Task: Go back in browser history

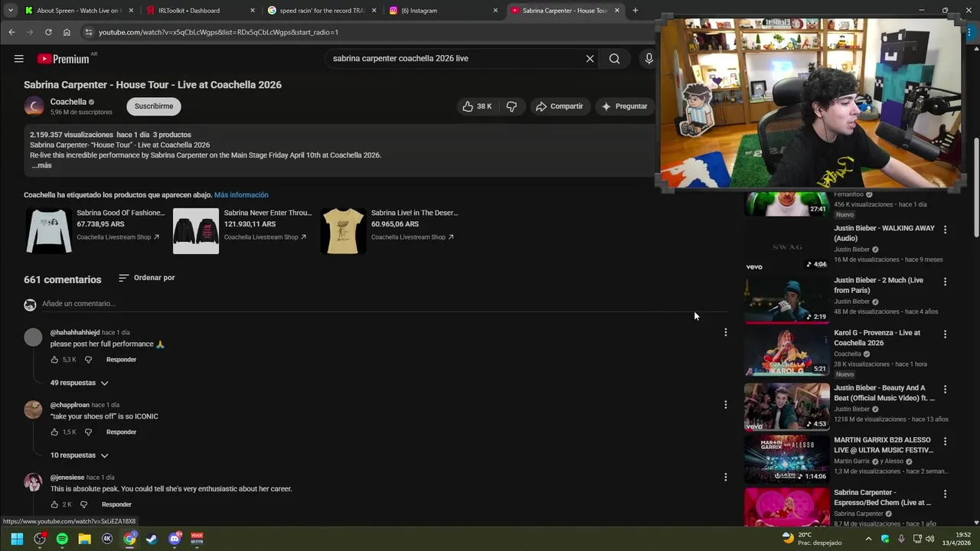Action: coord(11,32)
